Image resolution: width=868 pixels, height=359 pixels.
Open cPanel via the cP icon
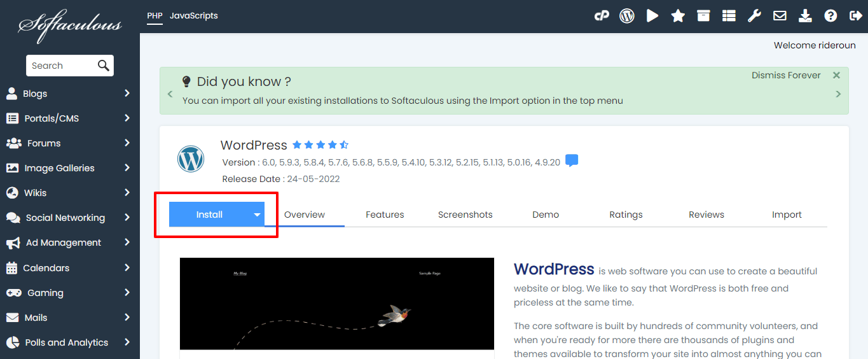tap(602, 16)
